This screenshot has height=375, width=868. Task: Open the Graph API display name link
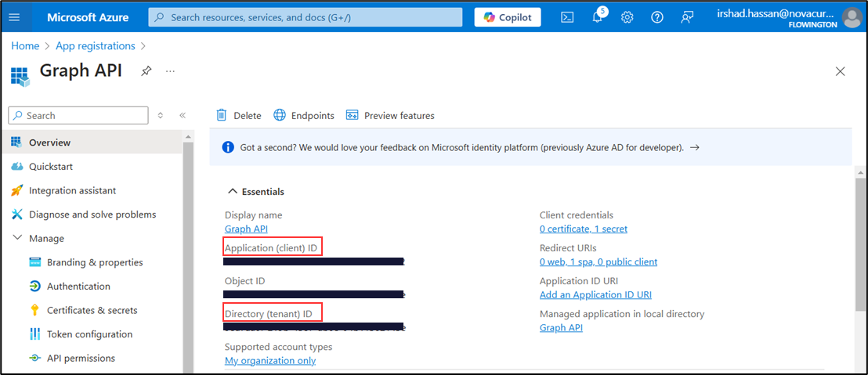[x=246, y=229]
